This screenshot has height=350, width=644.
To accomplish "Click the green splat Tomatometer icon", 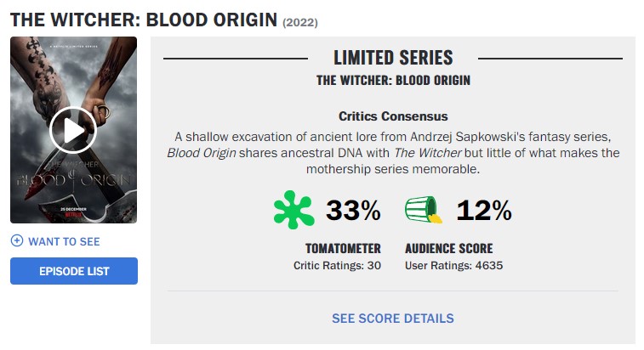I will (294, 210).
